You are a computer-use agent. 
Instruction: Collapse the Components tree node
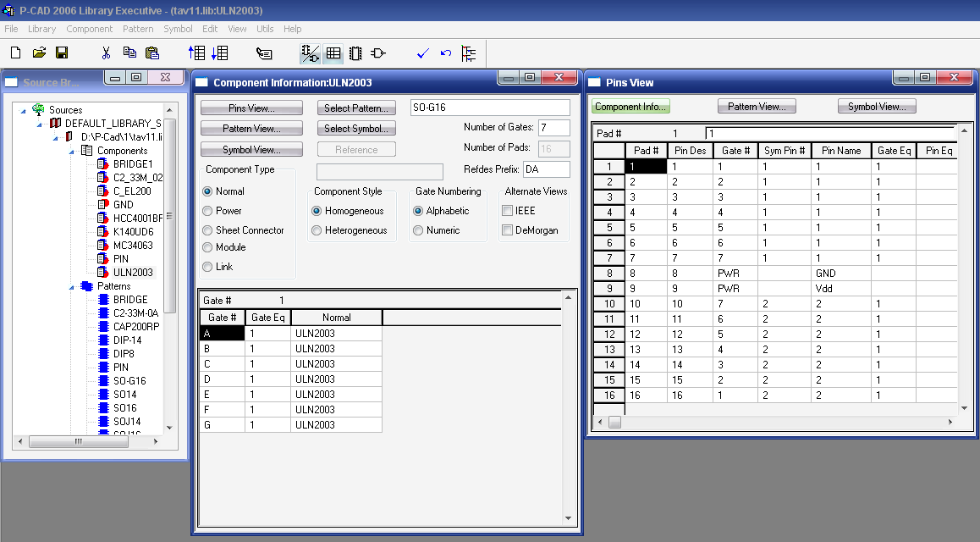(71, 152)
